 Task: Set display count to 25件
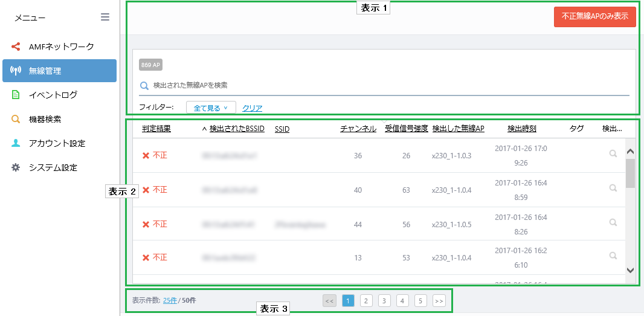[170, 300]
